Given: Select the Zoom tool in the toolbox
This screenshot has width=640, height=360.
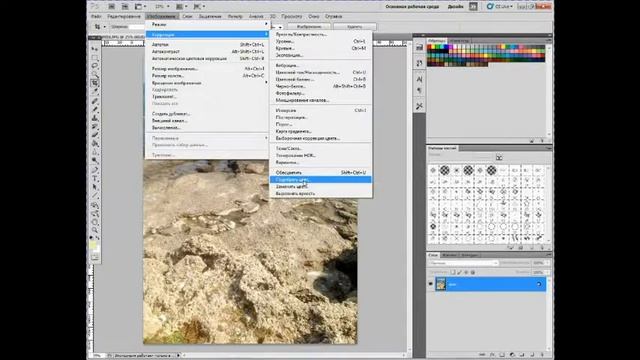Looking at the screenshot, I should pos(95,231).
